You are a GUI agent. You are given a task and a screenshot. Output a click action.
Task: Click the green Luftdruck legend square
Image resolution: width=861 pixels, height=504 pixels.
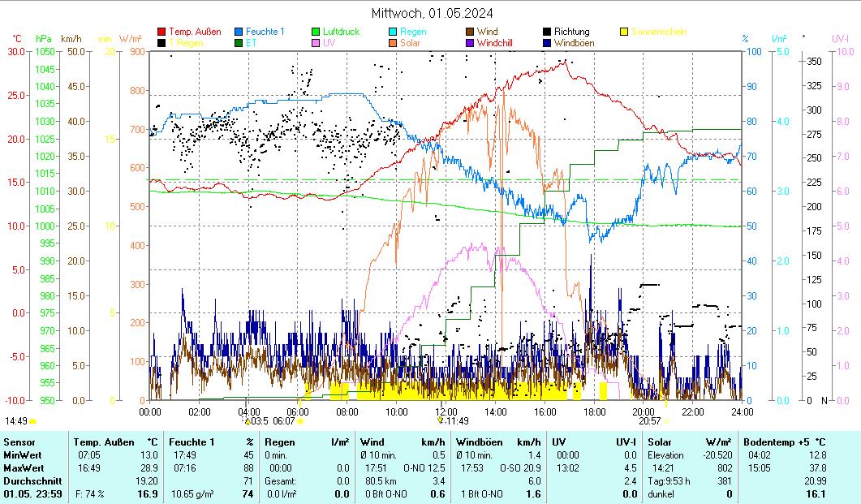tap(316, 32)
